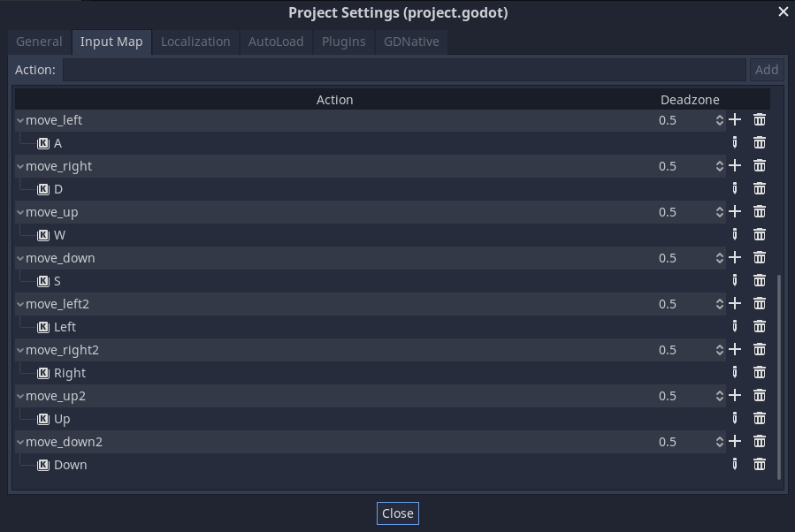Add an event to move_down
This screenshot has height=532, width=795.
[x=734, y=257]
